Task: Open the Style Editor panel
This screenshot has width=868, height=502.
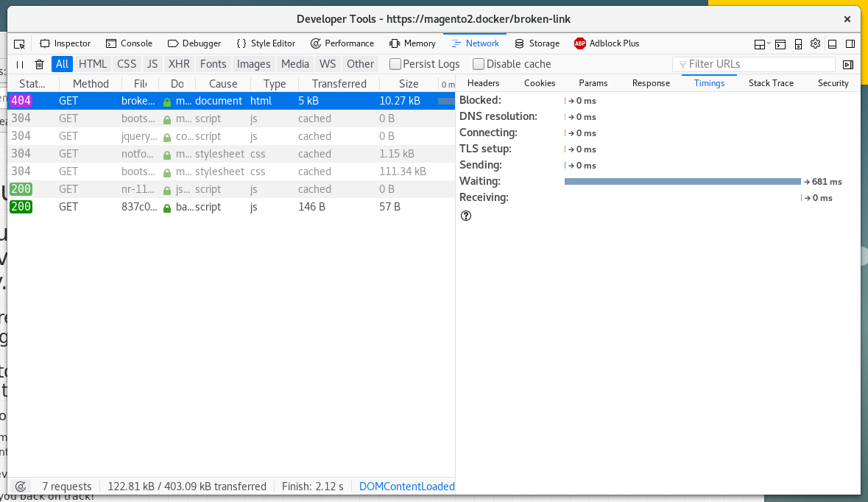Action: (267, 43)
